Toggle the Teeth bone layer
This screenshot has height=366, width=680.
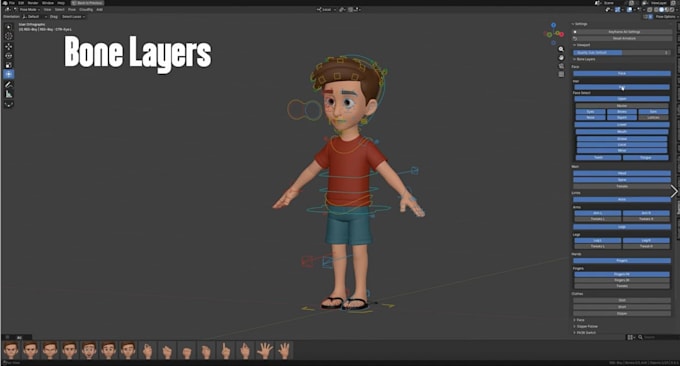point(598,157)
